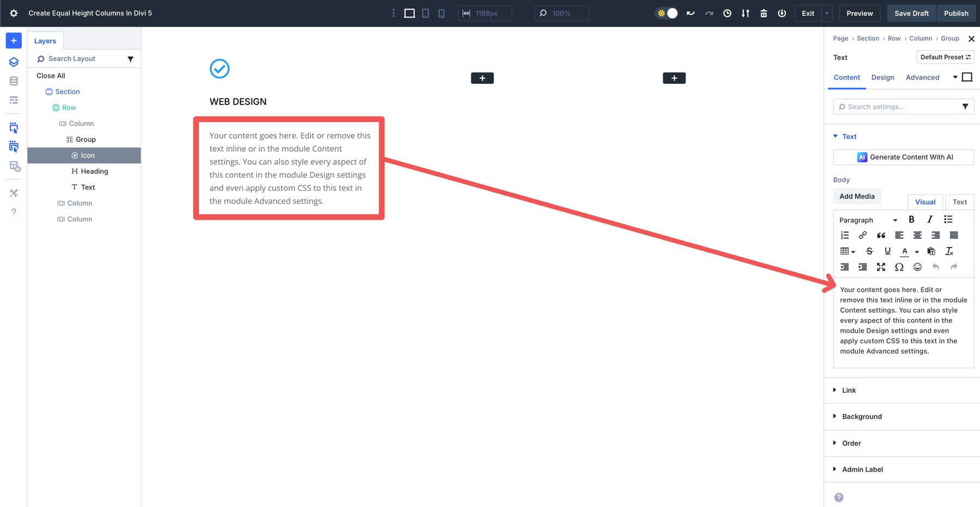This screenshot has width=980, height=507.
Task: Switch to tablet view icon
Action: [x=426, y=13]
